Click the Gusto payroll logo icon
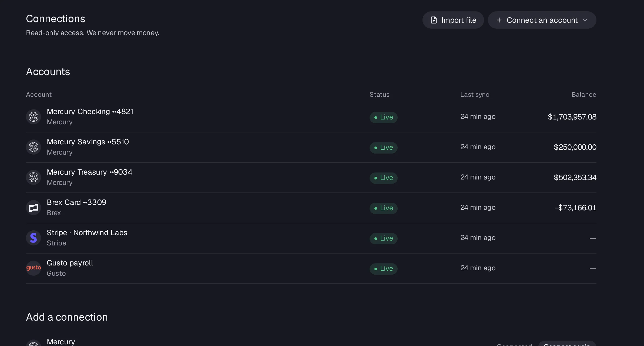644x346 pixels. 33,268
